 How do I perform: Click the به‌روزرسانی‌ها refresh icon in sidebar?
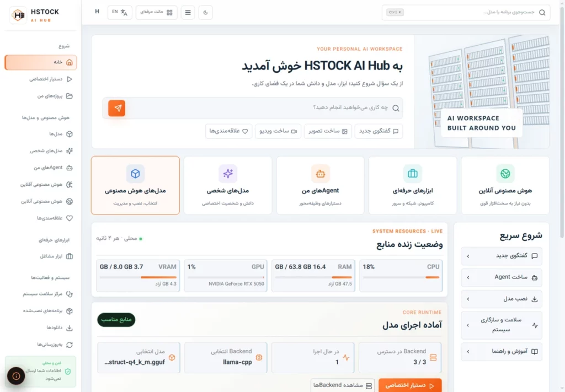click(x=69, y=345)
